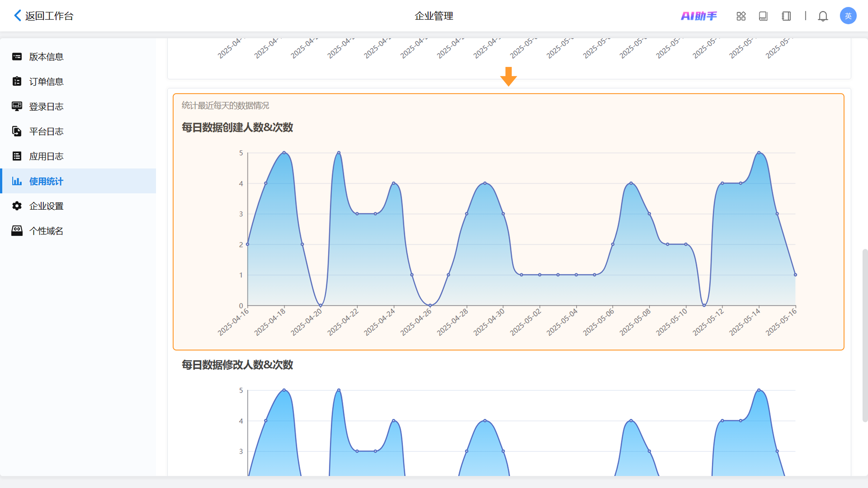Click the 个性域名 link icon
Viewport: 868px width, 488px height.
pyautogui.click(x=17, y=231)
